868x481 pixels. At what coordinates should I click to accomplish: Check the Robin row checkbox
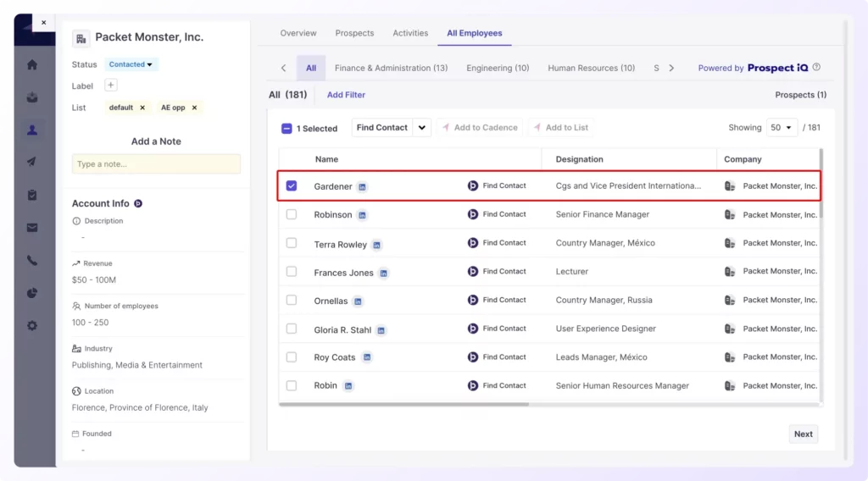292,386
